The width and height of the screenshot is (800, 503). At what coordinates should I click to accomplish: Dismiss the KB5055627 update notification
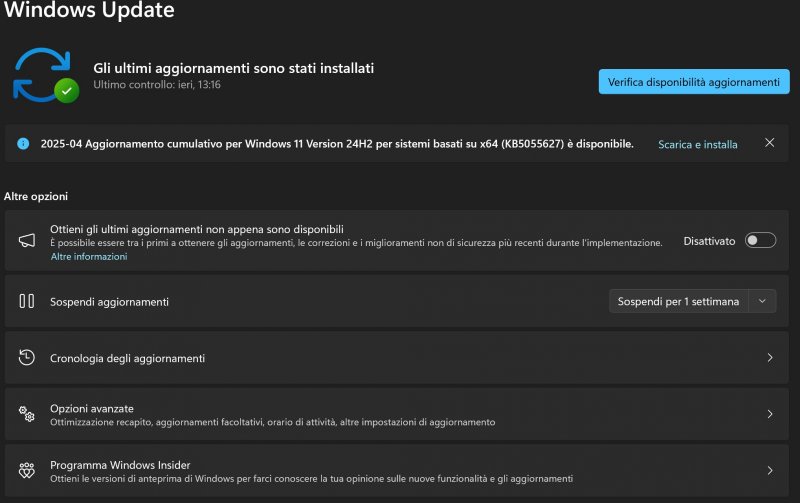pyautogui.click(x=769, y=143)
